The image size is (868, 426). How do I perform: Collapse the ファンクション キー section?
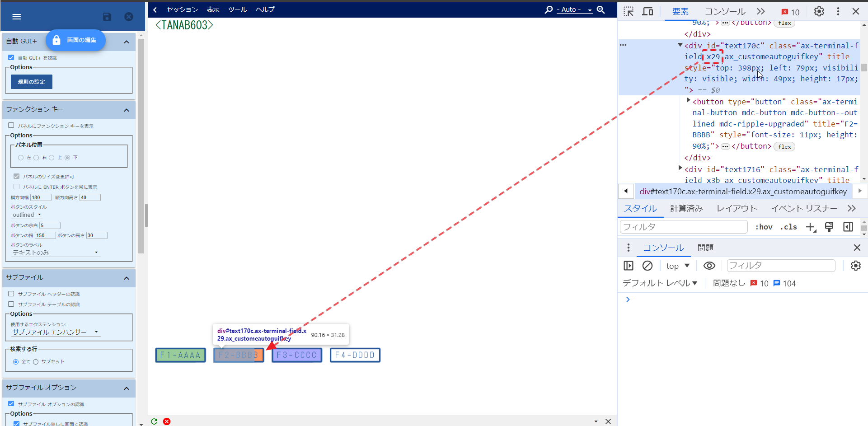click(x=127, y=110)
